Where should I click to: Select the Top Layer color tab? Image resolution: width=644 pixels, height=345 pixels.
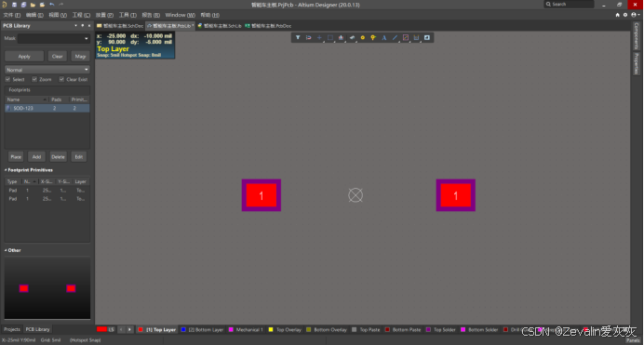(157, 329)
